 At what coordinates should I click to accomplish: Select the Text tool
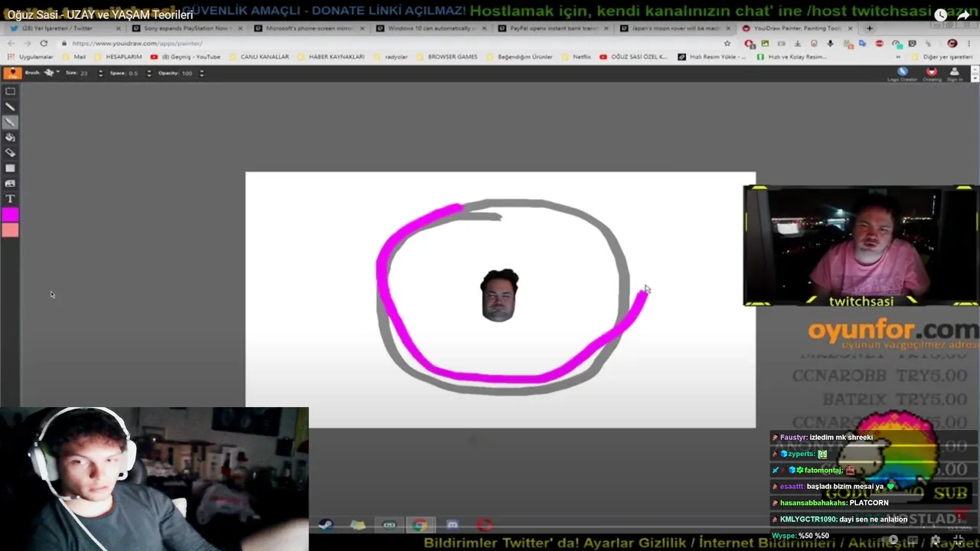[10, 199]
